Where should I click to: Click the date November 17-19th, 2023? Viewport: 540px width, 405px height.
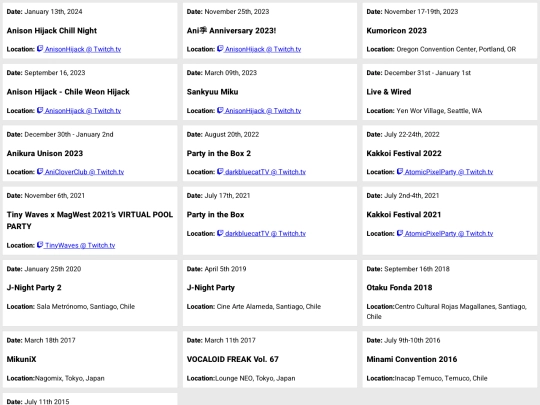point(421,12)
